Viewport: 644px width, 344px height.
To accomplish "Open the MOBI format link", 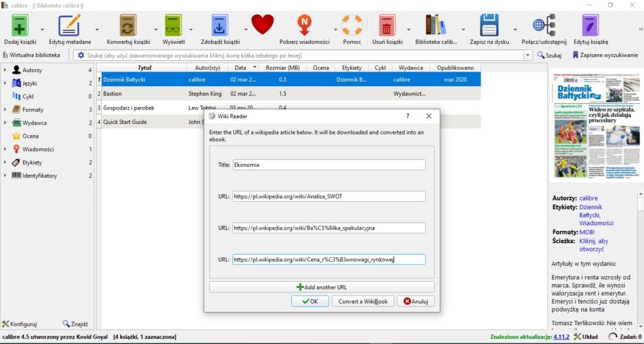I will [x=587, y=232].
